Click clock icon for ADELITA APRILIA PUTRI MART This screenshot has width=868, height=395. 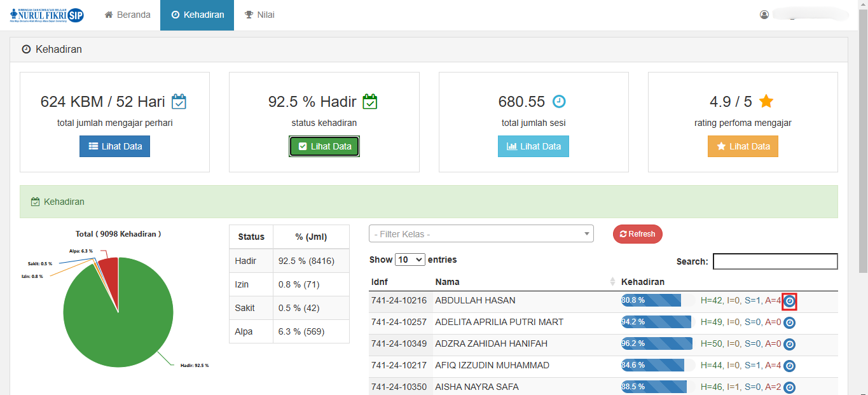point(789,322)
